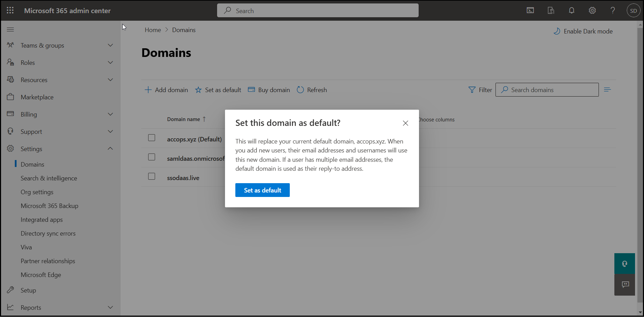
Task: Click the help question mark icon
Action: 613,10
